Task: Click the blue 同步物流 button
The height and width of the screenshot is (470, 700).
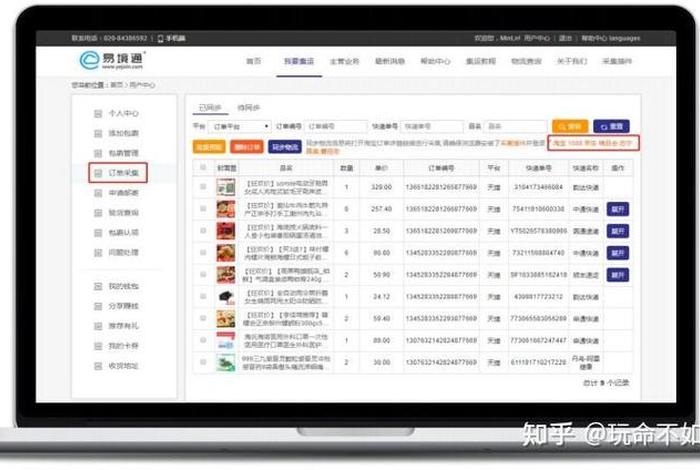Action: point(285,147)
